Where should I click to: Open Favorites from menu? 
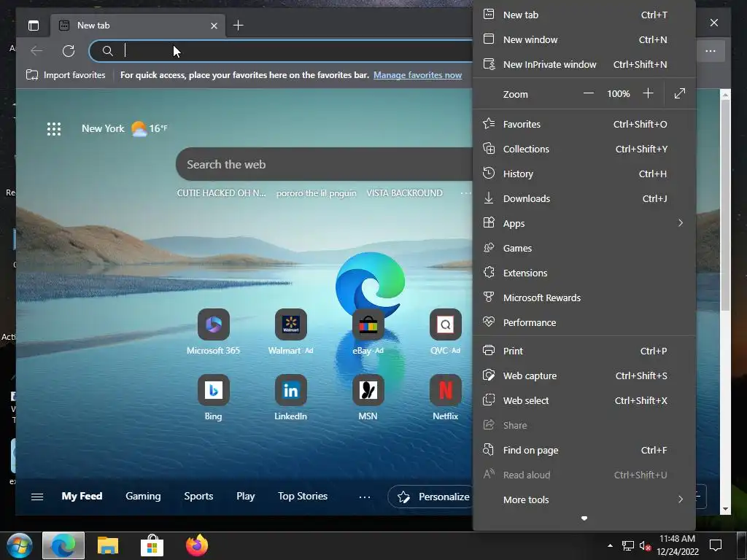coord(584,124)
